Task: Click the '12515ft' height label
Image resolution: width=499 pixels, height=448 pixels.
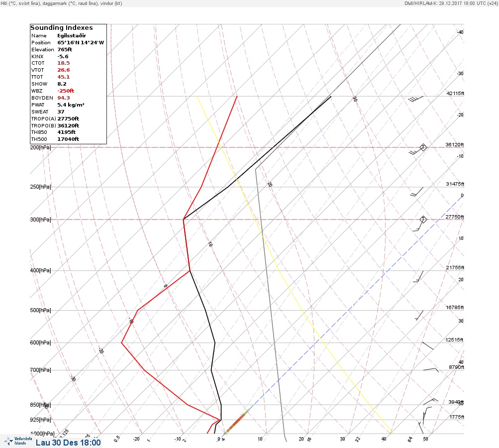Action: (454, 340)
